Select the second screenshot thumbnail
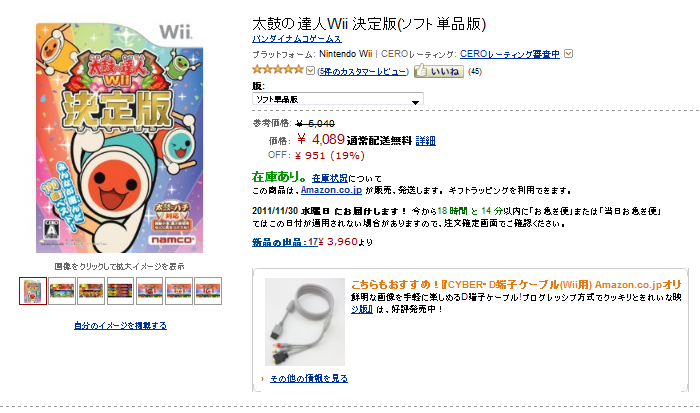The width and height of the screenshot is (700, 413). [62, 291]
